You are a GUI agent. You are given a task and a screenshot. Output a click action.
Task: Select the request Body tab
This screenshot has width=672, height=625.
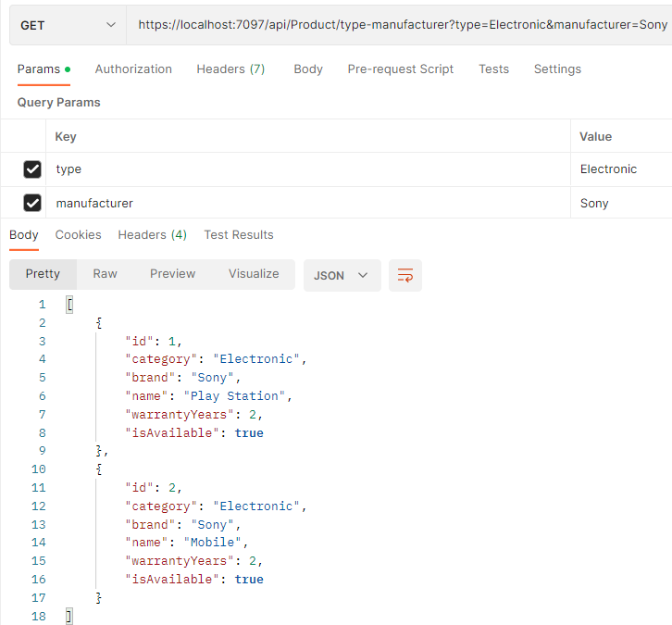[308, 69]
